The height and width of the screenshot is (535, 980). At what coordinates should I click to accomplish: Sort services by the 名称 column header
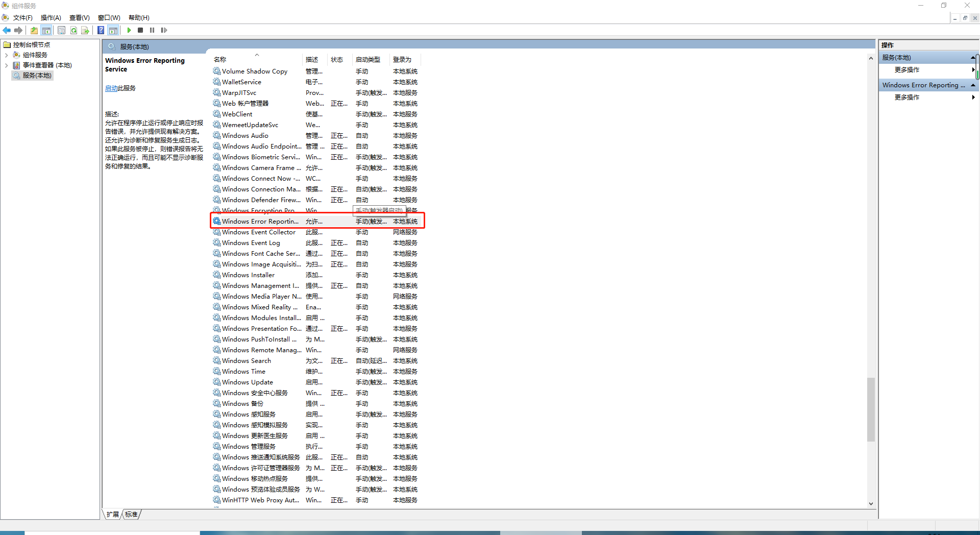(257, 59)
